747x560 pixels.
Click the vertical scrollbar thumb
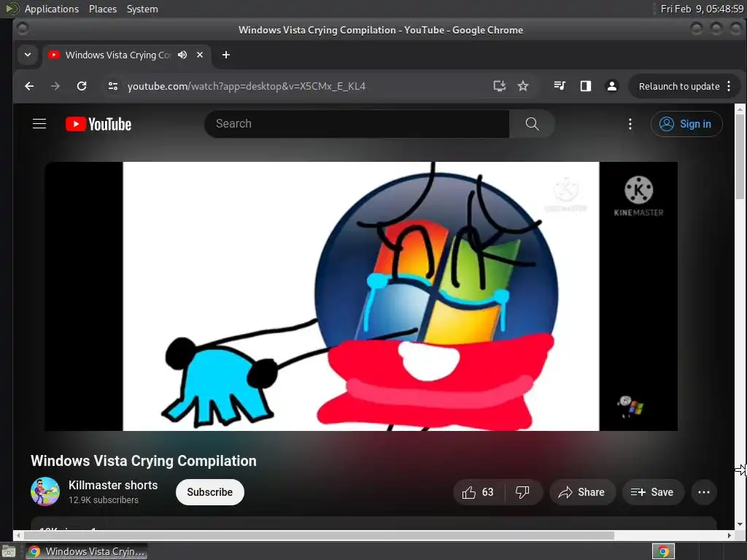click(740, 157)
